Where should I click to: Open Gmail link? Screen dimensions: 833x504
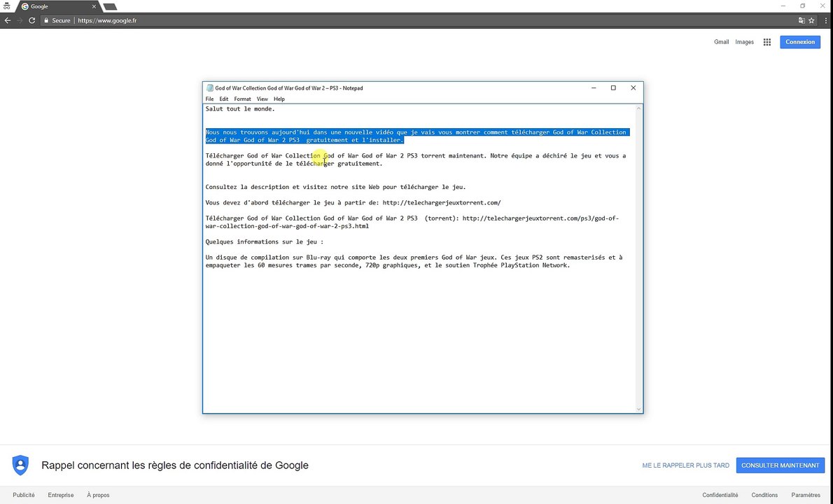[721, 42]
